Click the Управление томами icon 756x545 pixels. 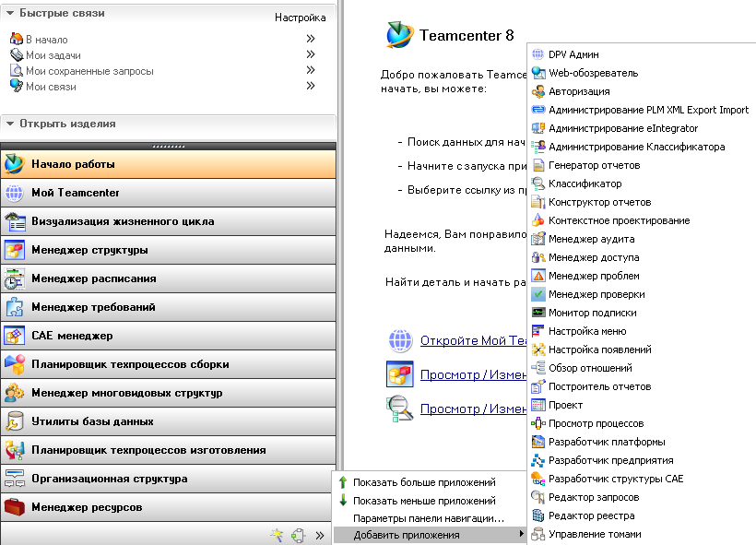[538, 534]
